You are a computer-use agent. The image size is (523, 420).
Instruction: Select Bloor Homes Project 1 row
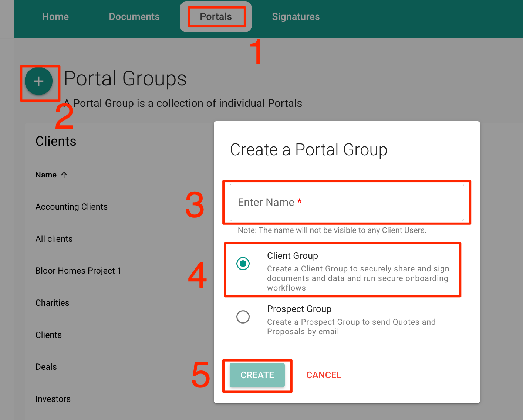[x=78, y=271]
